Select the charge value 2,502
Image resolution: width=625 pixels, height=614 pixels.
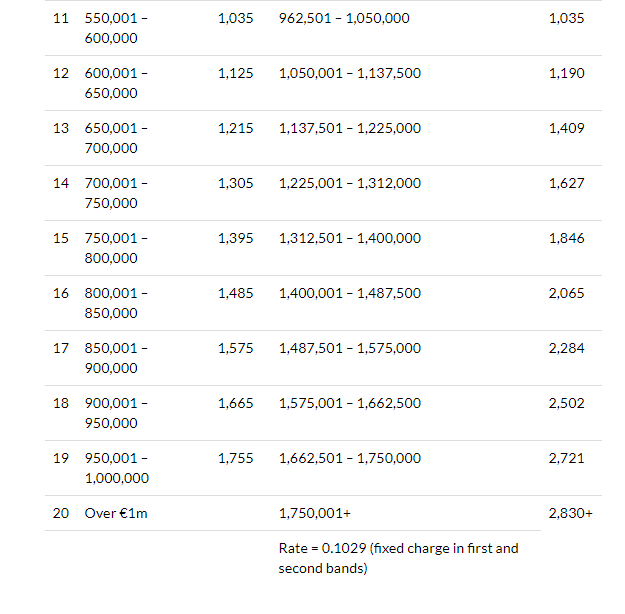point(567,403)
